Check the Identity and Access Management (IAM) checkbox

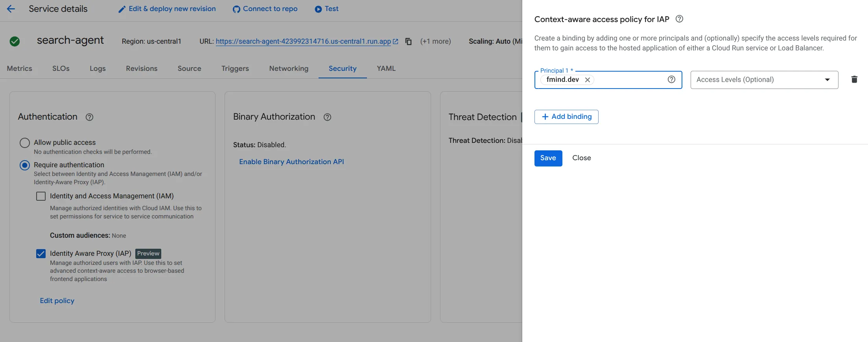coord(41,196)
